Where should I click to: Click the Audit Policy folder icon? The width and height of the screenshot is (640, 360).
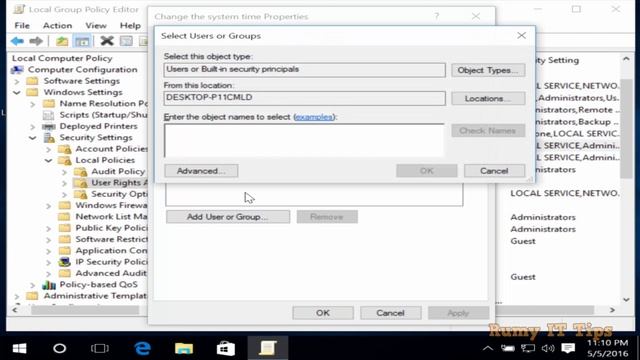tap(80, 171)
